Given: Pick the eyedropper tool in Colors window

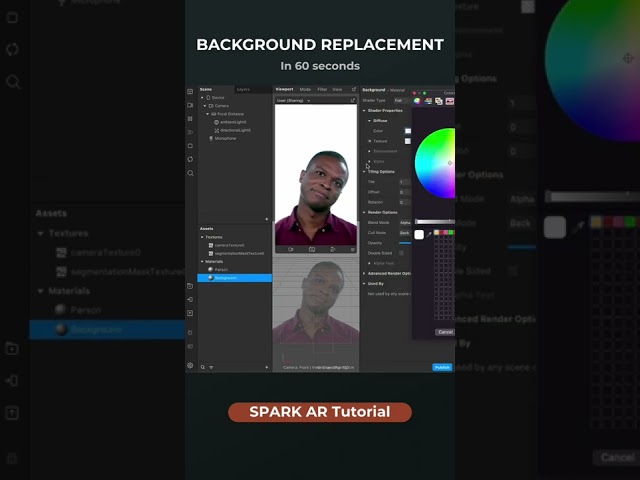Looking at the screenshot, I should pos(429,234).
